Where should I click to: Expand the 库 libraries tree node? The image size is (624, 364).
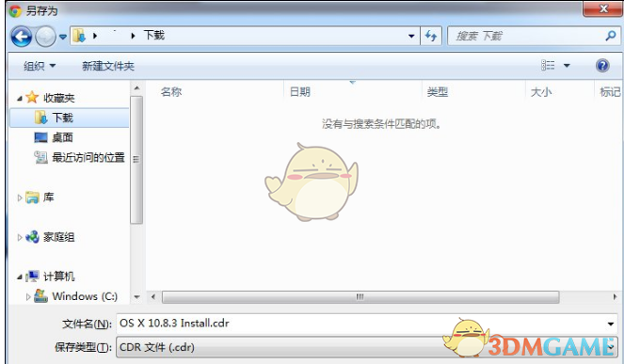20,198
